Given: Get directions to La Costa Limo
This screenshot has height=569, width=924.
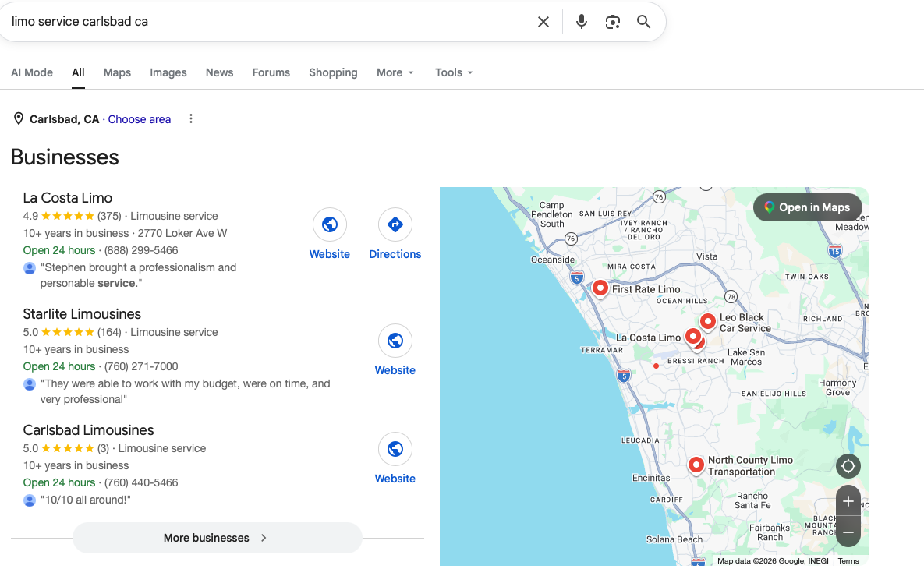Looking at the screenshot, I should (x=395, y=224).
